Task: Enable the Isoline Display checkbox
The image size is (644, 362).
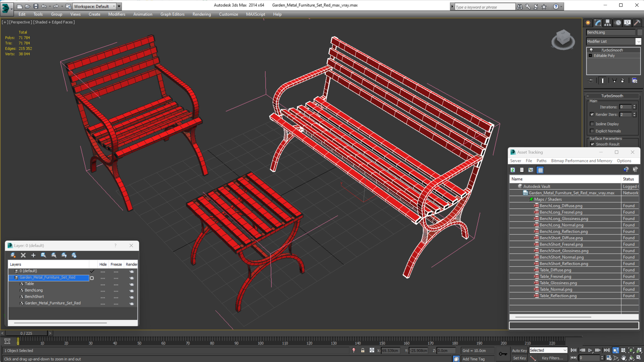Action: pyautogui.click(x=592, y=124)
